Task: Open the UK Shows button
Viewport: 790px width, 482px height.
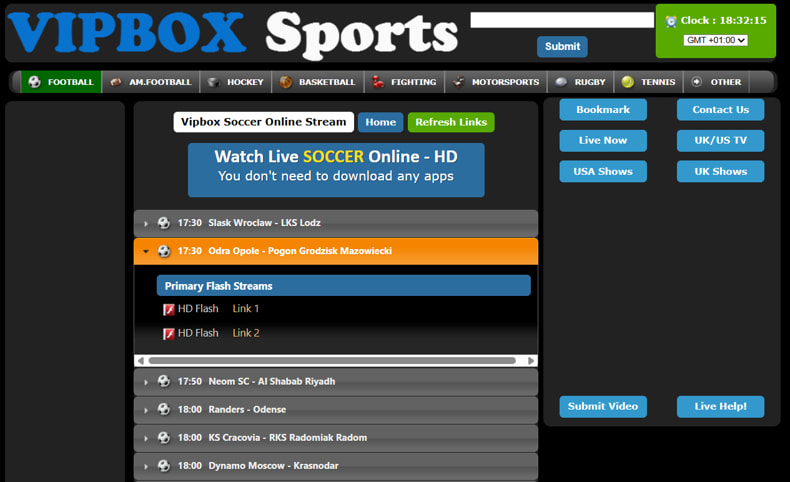Action: click(720, 171)
